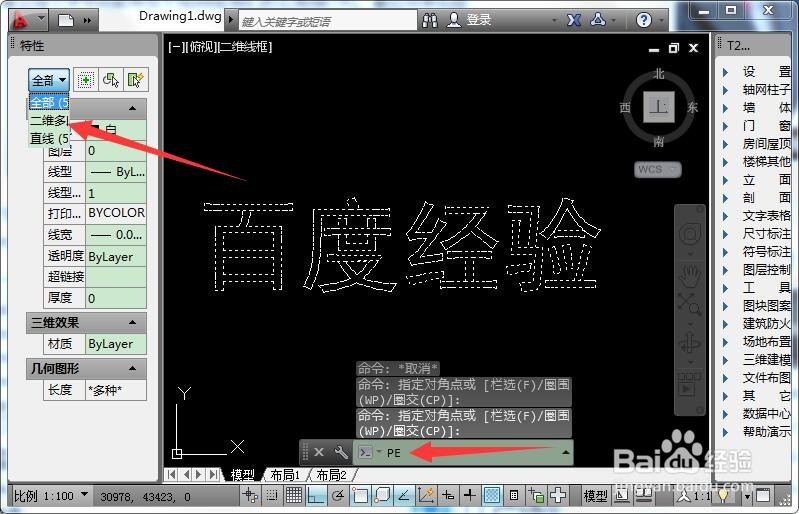Click the recent commands prompt icon

click(365, 452)
